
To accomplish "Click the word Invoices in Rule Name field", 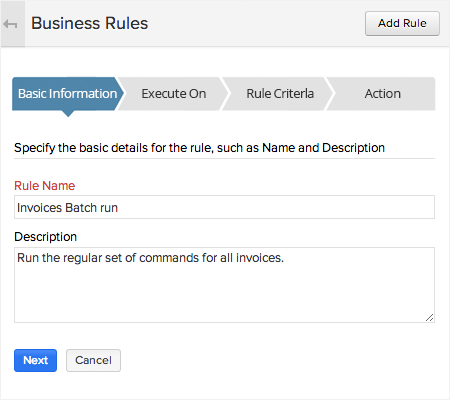I will [x=39, y=208].
